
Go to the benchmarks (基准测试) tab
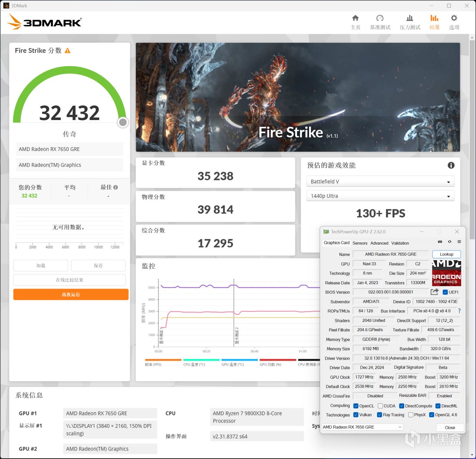[380, 22]
